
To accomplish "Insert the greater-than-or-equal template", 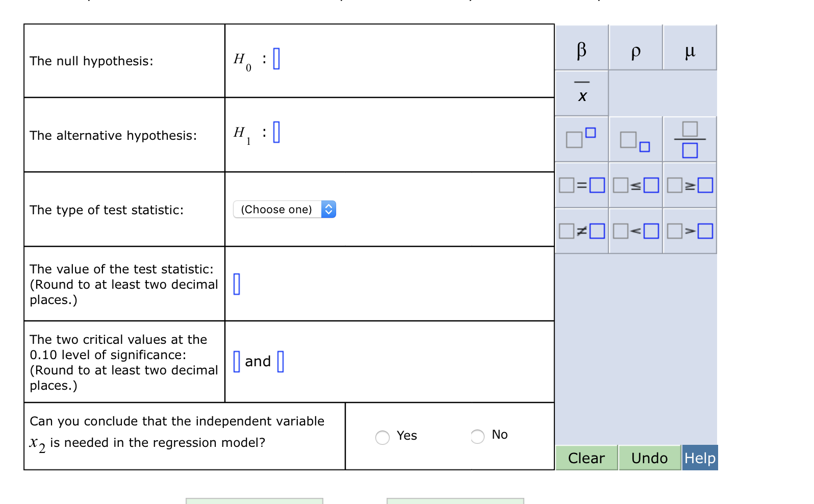I will 690,185.
